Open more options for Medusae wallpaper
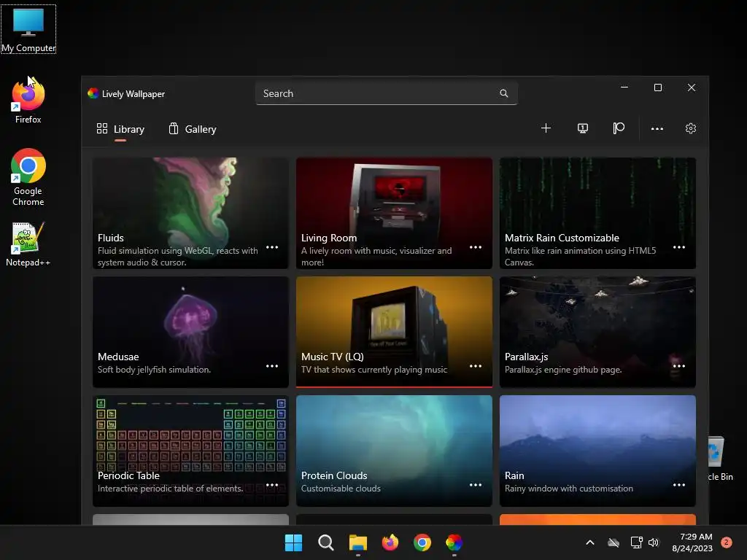 tap(272, 366)
